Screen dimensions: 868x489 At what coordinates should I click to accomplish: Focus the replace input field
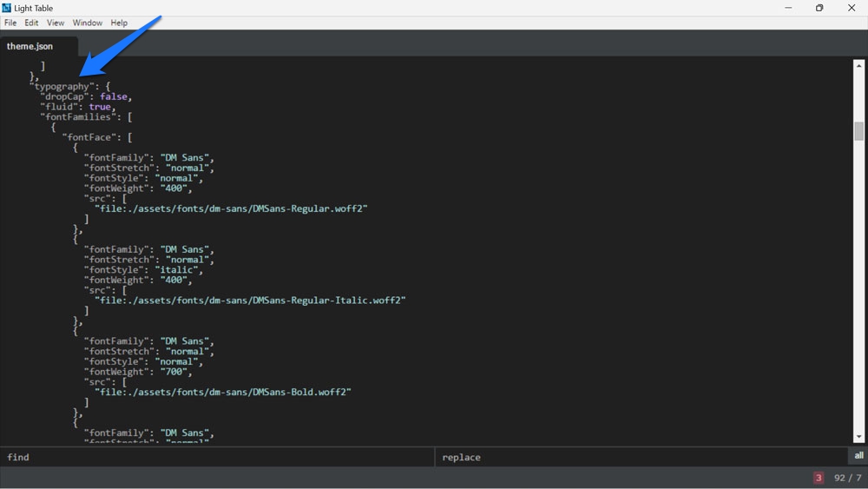[642, 457]
